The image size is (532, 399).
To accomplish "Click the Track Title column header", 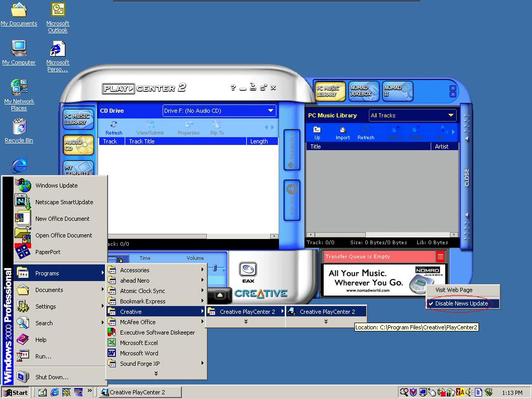I will [185, 141].
